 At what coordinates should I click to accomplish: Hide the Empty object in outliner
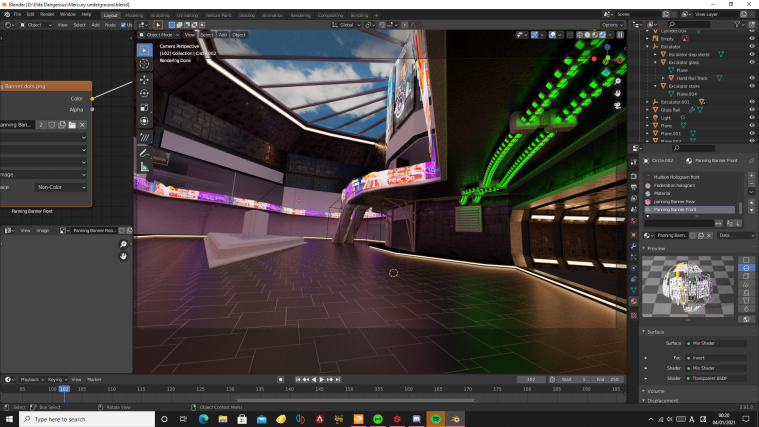pyautogui.click(x=752, y=39)
